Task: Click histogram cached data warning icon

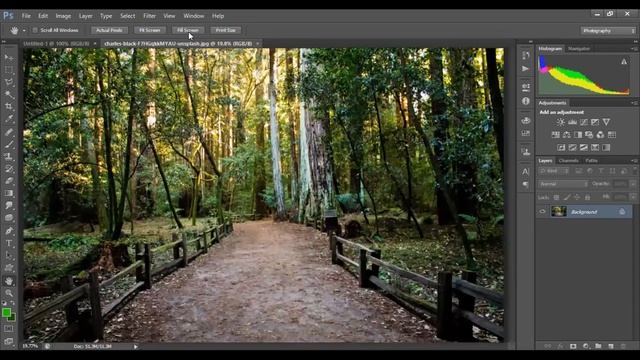Action: tap(624, 62)
